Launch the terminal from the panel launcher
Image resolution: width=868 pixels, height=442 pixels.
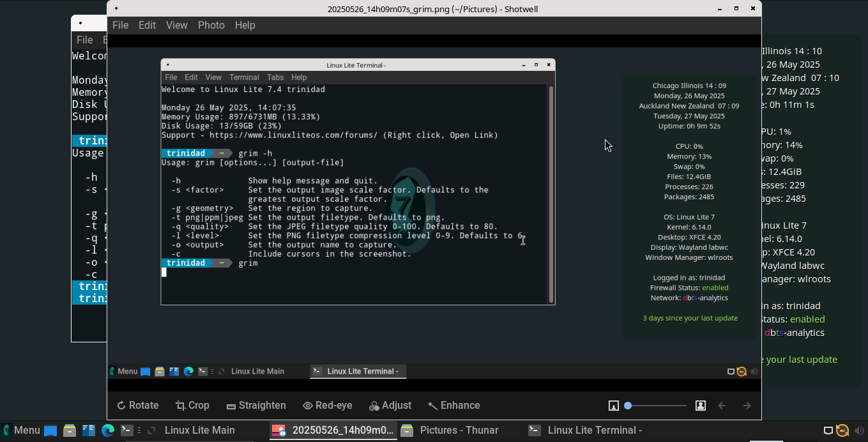(x=127, y=431)
